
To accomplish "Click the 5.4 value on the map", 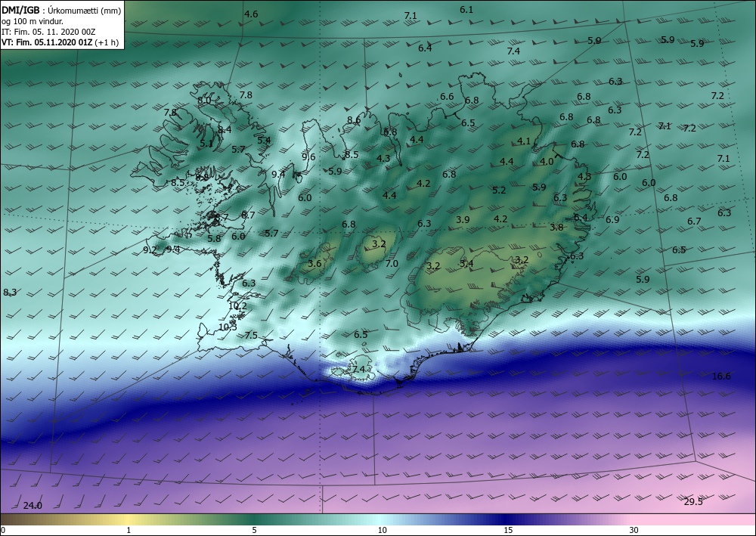I will pyautogui.click(x=264, y=141).
